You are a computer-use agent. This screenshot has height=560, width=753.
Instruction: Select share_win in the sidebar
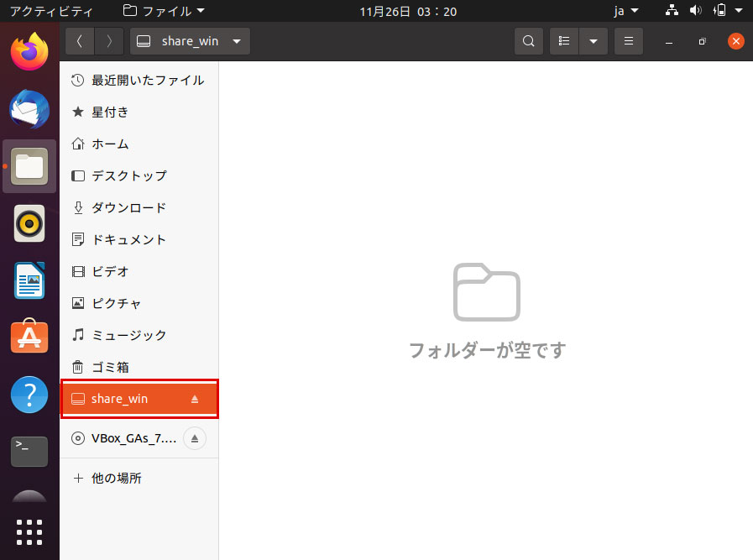tap(139, 399)
